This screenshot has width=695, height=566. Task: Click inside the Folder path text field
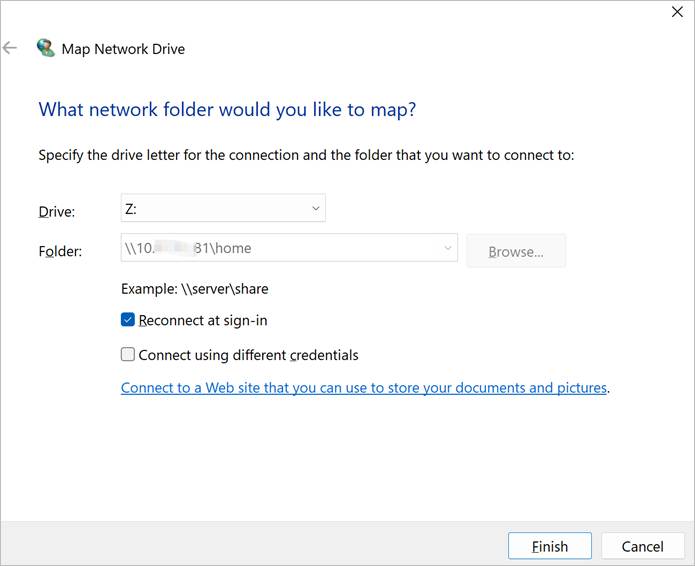coord(280,250)
